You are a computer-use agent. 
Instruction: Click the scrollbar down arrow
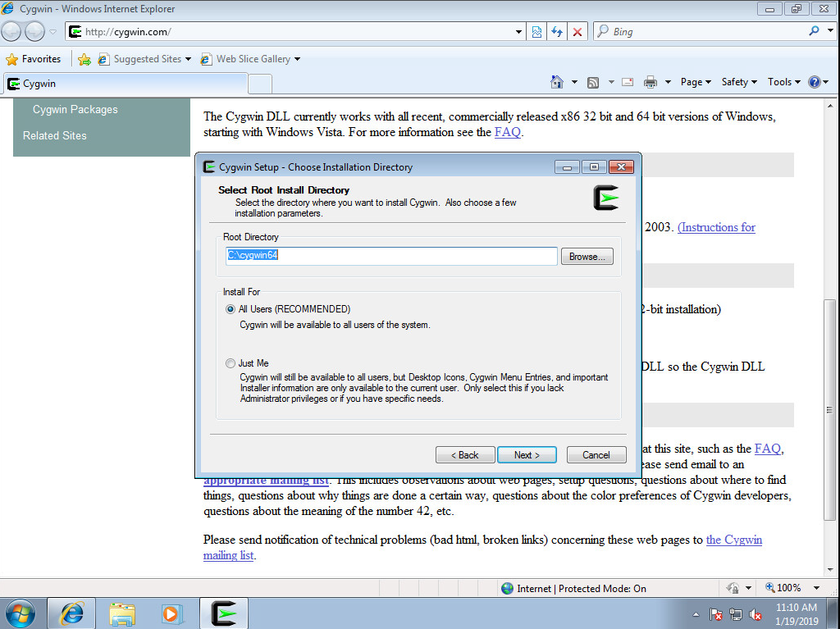[x=830, y=570]
